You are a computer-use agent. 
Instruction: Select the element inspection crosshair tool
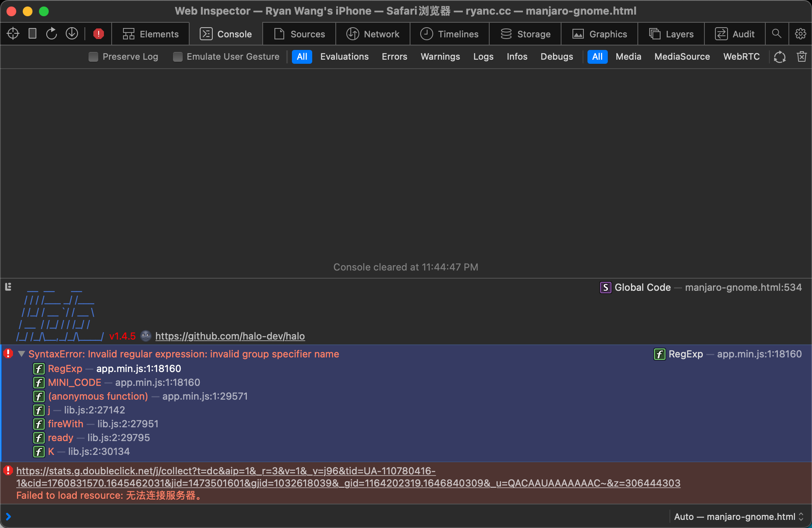tap(13, 34)
